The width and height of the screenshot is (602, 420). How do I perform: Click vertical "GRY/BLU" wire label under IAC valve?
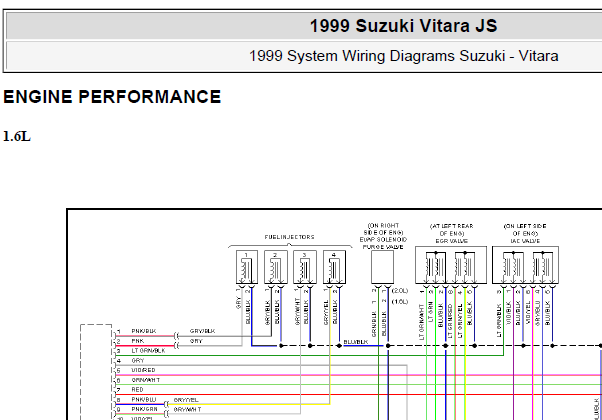[538, 313]
